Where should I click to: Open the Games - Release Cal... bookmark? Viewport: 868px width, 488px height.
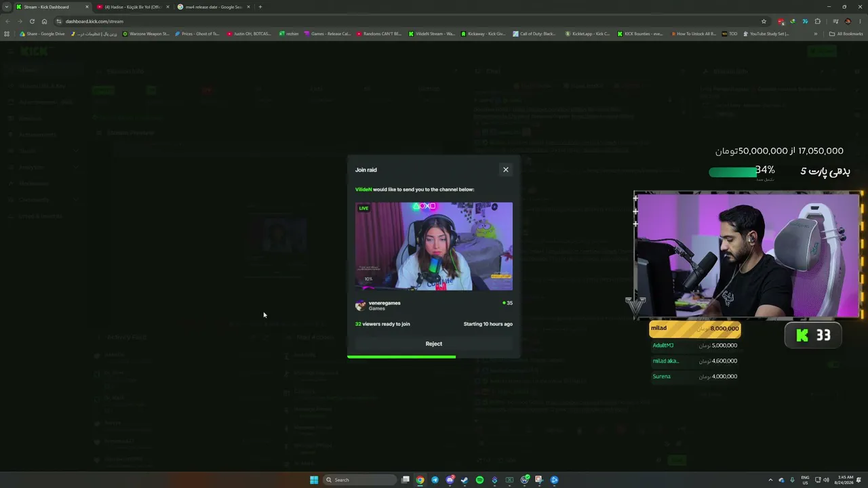click(x=328, y=34)
